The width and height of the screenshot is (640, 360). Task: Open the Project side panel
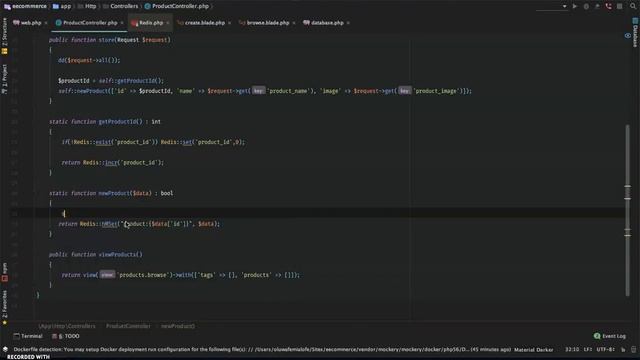(4, 79)
